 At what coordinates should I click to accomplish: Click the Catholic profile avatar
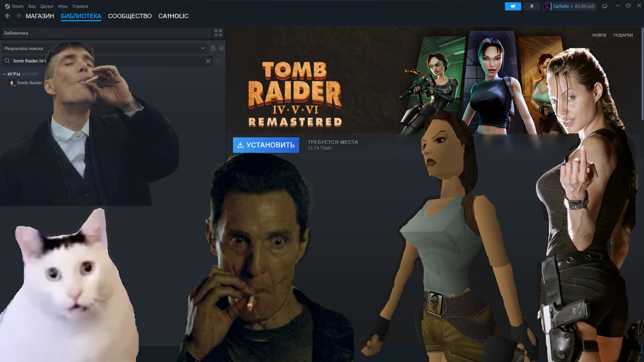[x=547, y=6]
